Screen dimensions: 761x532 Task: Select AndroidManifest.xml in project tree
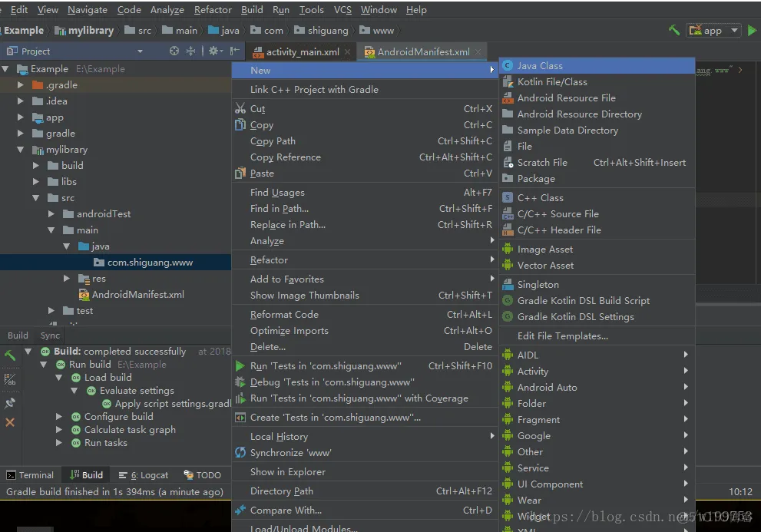[131, 295]
